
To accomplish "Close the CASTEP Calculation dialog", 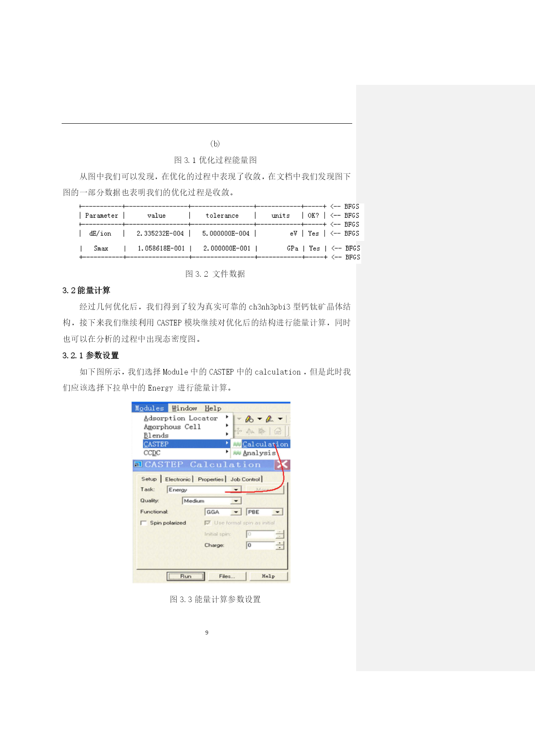I will [x=282, y=465].
